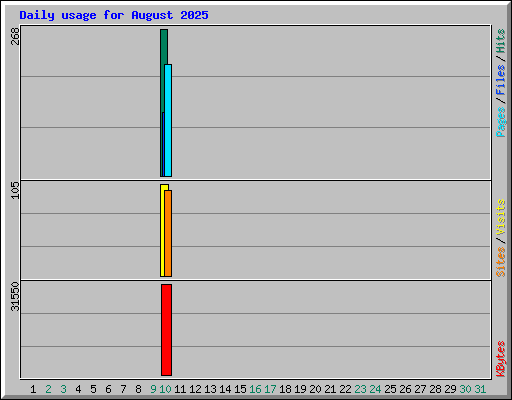Viewport: 512px width, 400px height.
Task: Click the "Daily usage for August 2025" title
Action: (114, 15)
